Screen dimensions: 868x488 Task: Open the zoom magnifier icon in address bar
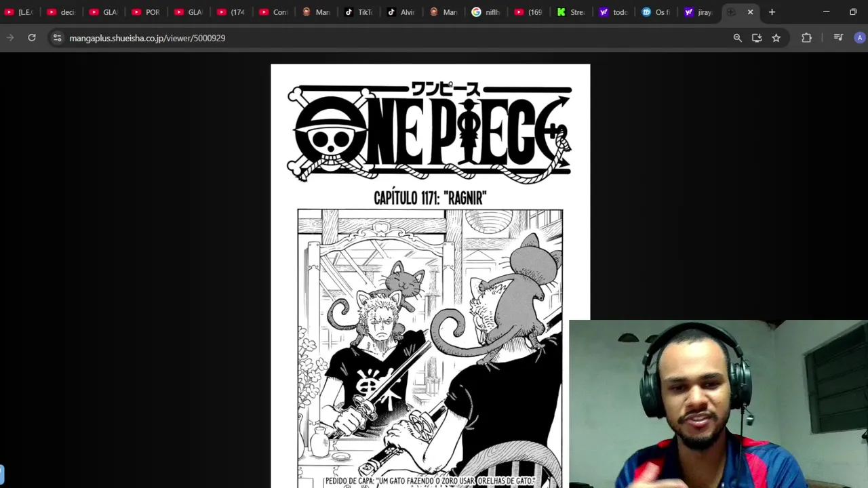pyautogui.click(x=738, y=38)
